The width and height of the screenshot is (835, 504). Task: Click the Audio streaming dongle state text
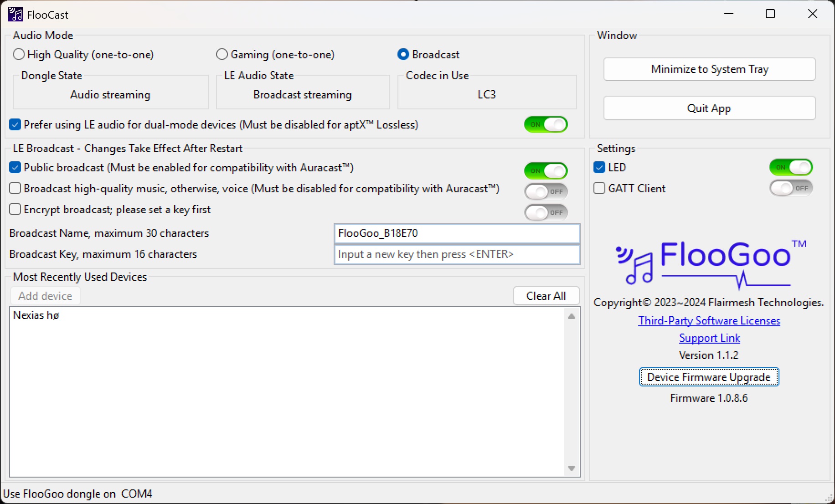click(x=110, y=95)
